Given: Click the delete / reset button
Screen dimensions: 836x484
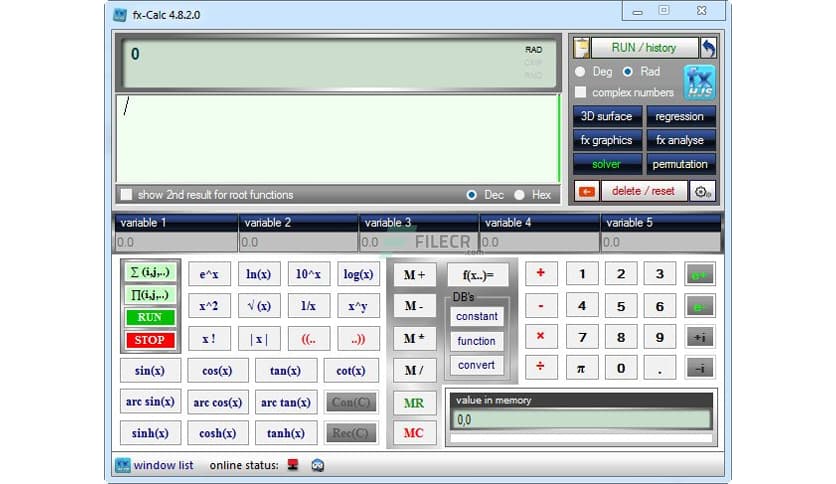Looking at the screenshot, I should click(x=644, y=191).
